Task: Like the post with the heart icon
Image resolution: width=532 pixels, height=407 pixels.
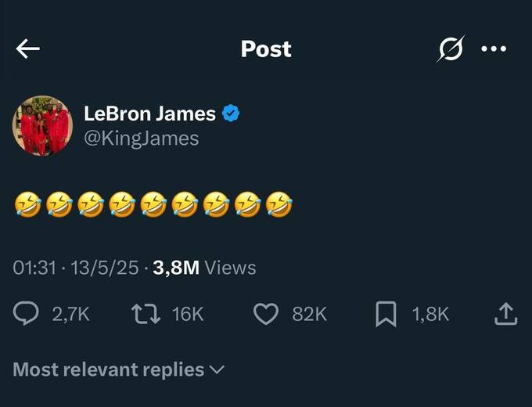Action: coord(266,314)
